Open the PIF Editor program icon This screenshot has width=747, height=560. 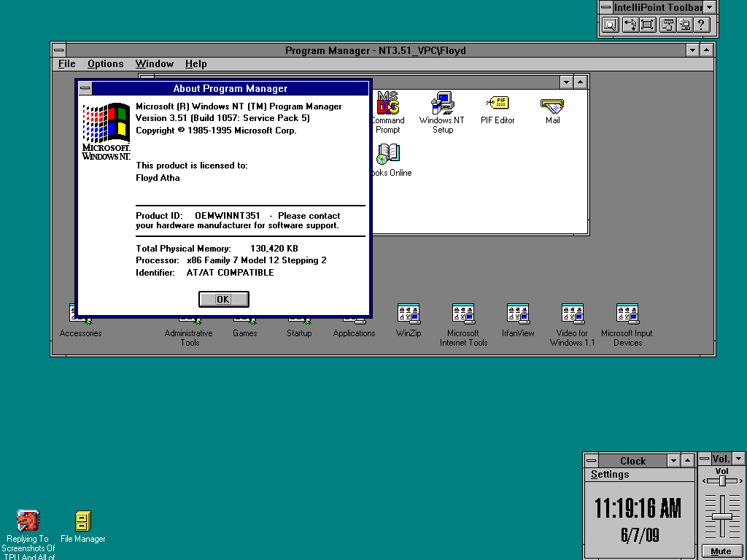click(498, 104)
